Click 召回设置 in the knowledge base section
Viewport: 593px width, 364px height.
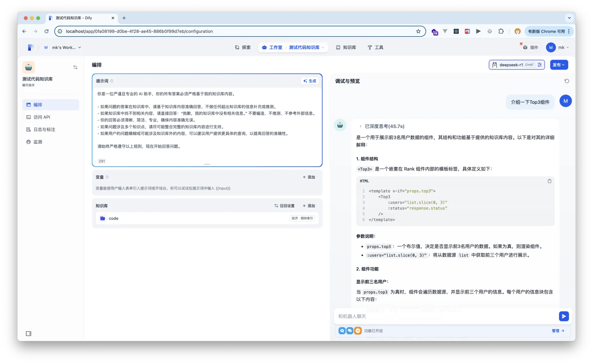[284, 206]
